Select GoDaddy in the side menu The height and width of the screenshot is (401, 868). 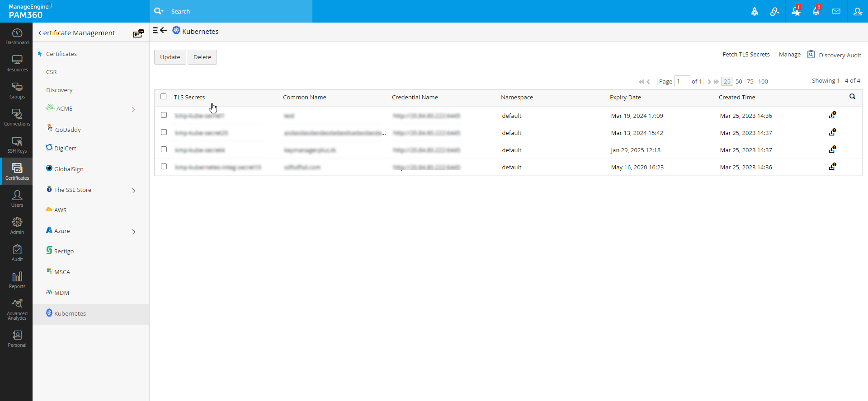tap(68, 130)
